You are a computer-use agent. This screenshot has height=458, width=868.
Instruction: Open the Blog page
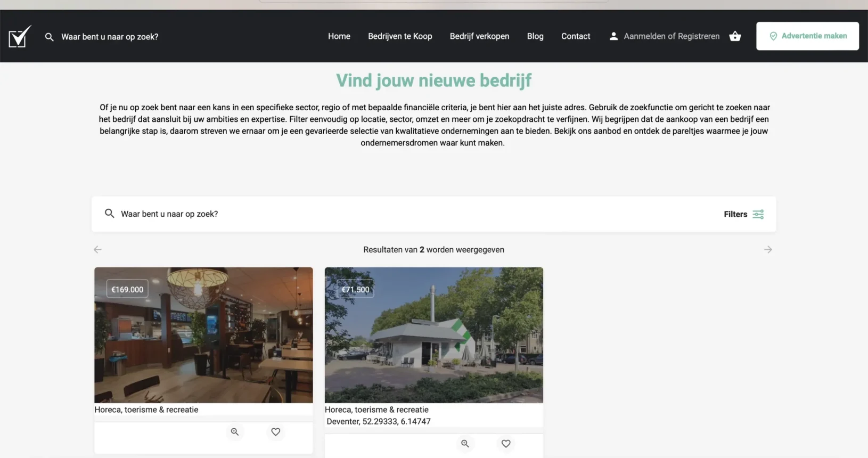pyautogui.click(x=535, y=36)
